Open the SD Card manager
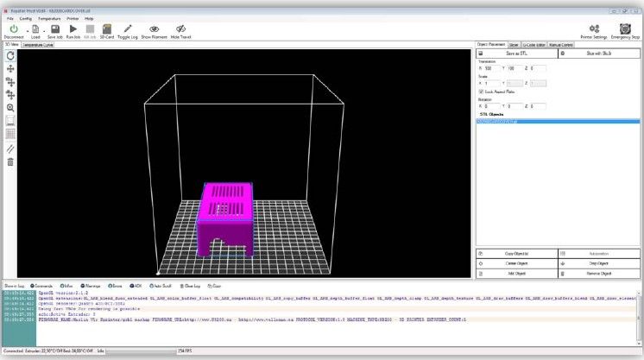This screenshot has width=644, height=360. (107, 28)
